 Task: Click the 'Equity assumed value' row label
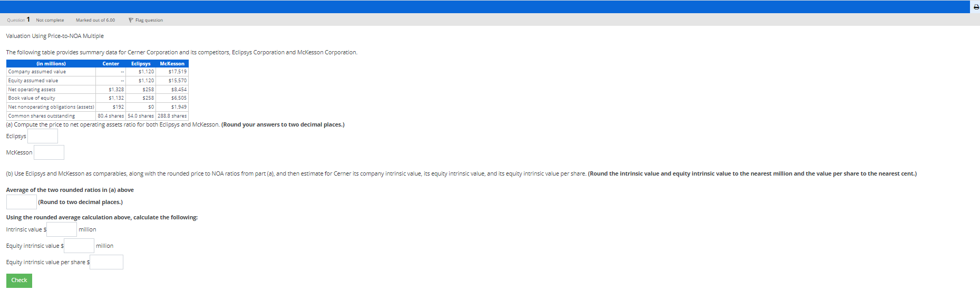33,81
